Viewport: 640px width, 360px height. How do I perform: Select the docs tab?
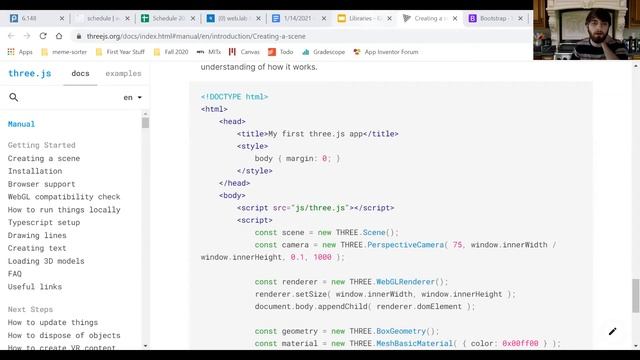(80, 73)
